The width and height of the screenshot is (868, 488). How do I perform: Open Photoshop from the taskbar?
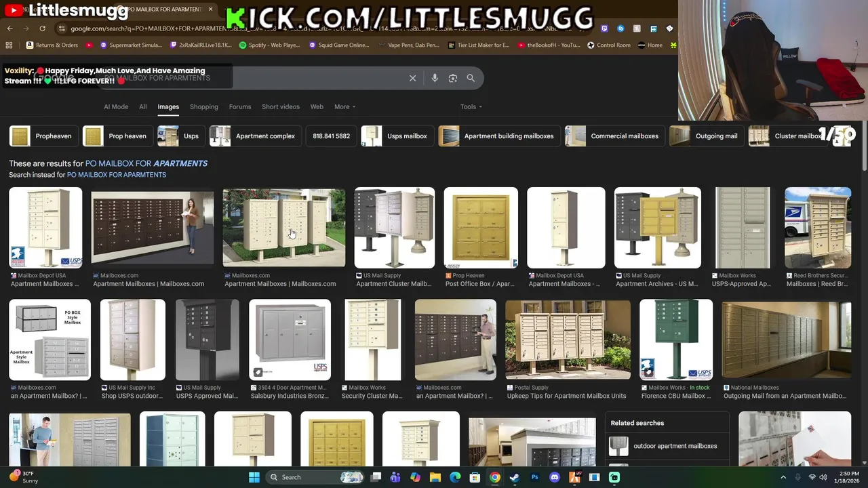534,477
